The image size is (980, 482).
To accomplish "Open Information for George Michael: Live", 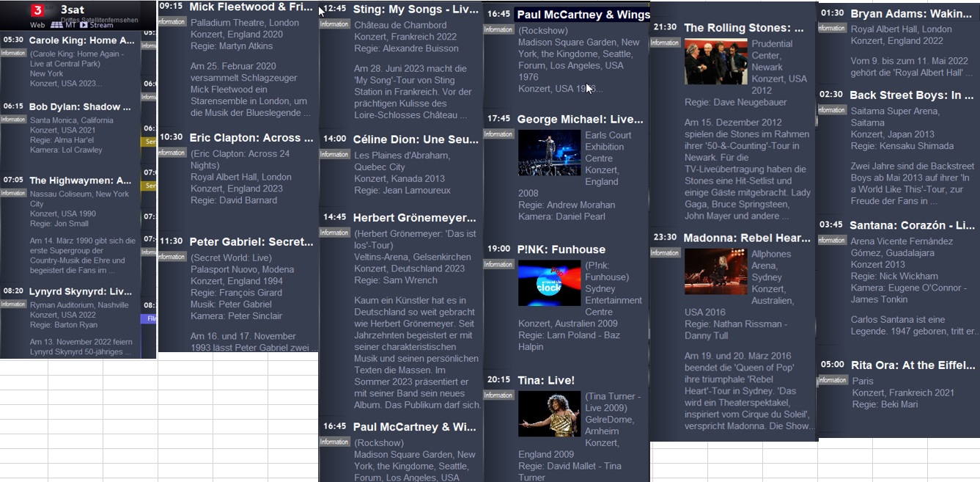I will [498, 134].
